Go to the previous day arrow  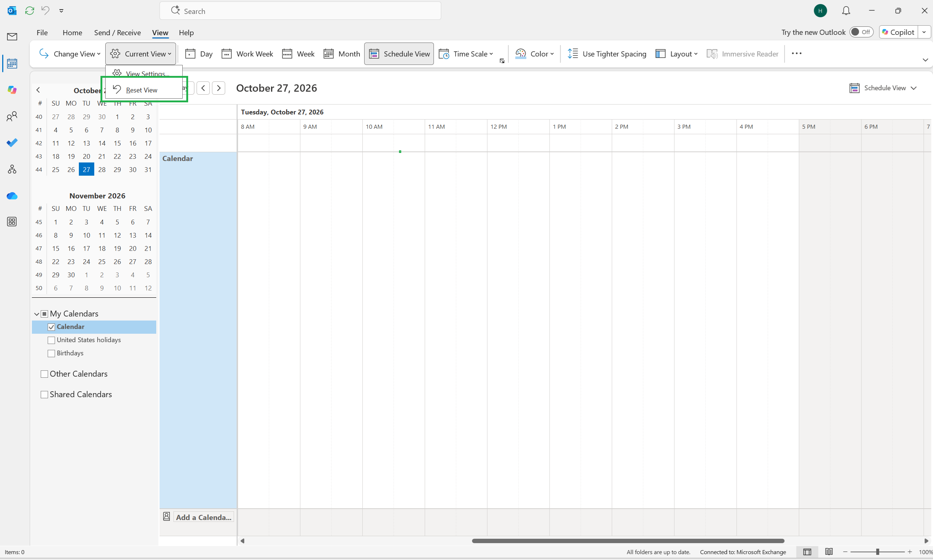tap(203, 88)
